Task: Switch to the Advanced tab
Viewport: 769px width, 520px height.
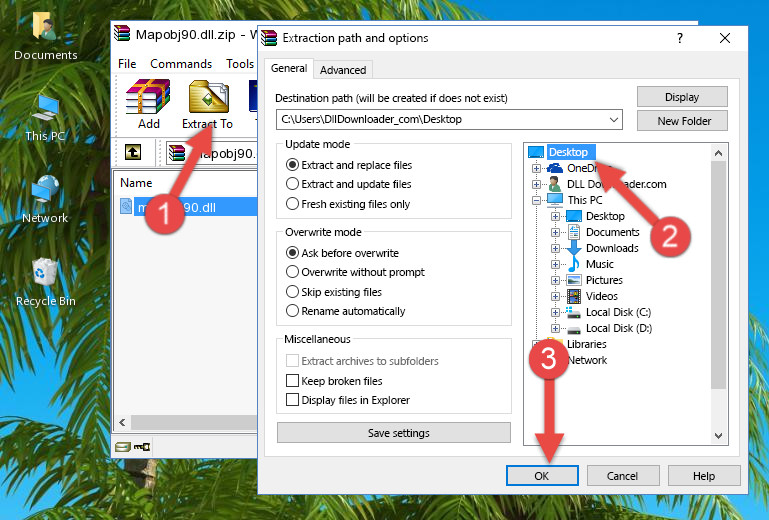Action: click(x=343, y=70)
